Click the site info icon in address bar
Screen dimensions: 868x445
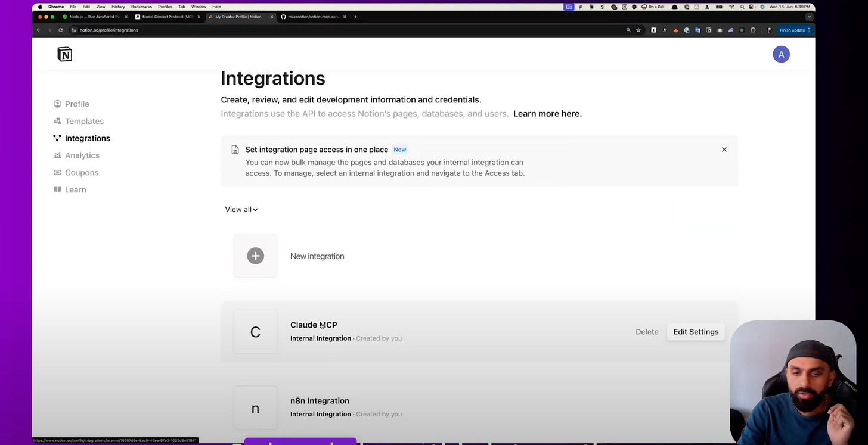click(x=73, y=30)
